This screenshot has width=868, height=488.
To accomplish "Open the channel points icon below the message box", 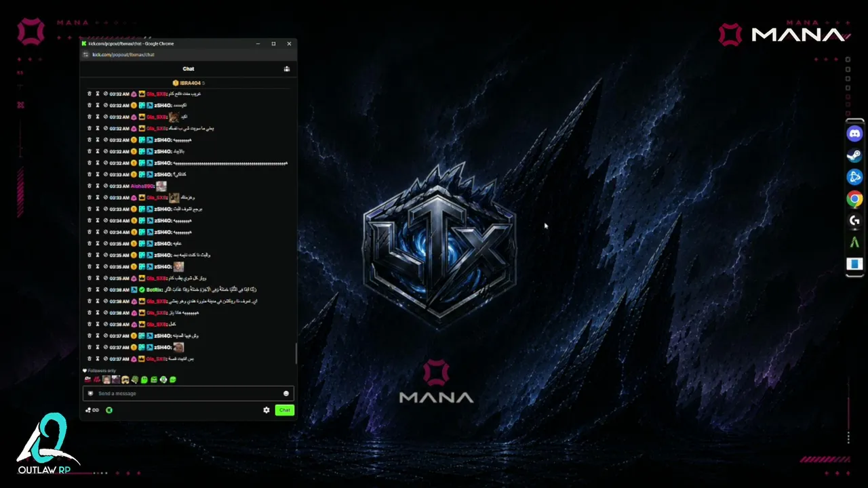I will [92, 410].
